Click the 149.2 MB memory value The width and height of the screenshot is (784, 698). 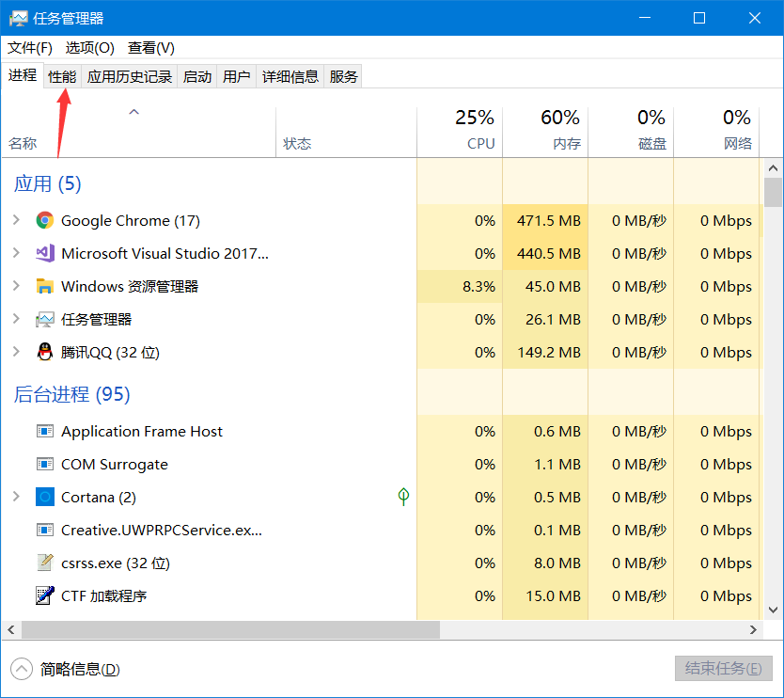point(549,353)
